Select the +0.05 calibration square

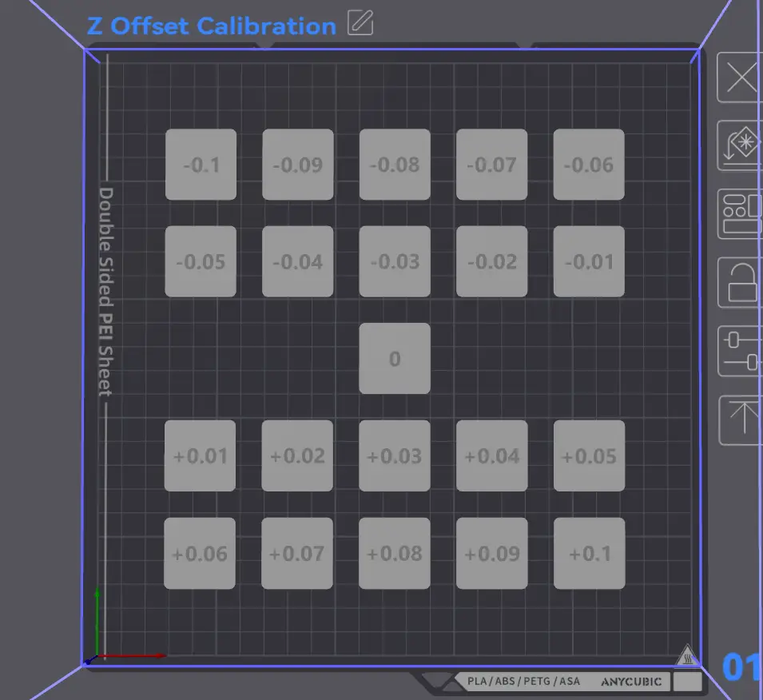590,455
